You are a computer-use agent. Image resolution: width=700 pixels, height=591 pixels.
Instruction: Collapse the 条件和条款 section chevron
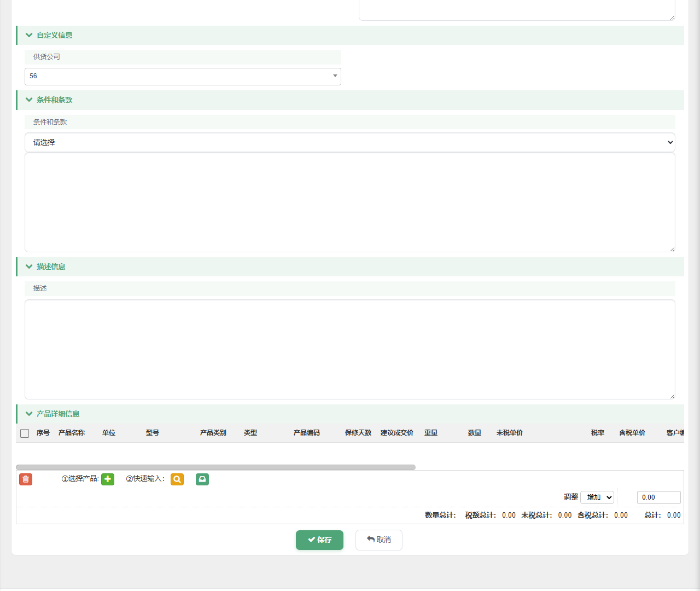[29, 100]
